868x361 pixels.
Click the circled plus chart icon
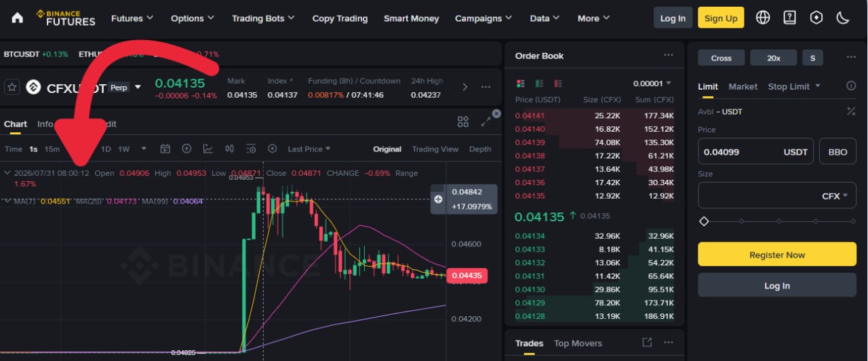(x=186, y=149)
